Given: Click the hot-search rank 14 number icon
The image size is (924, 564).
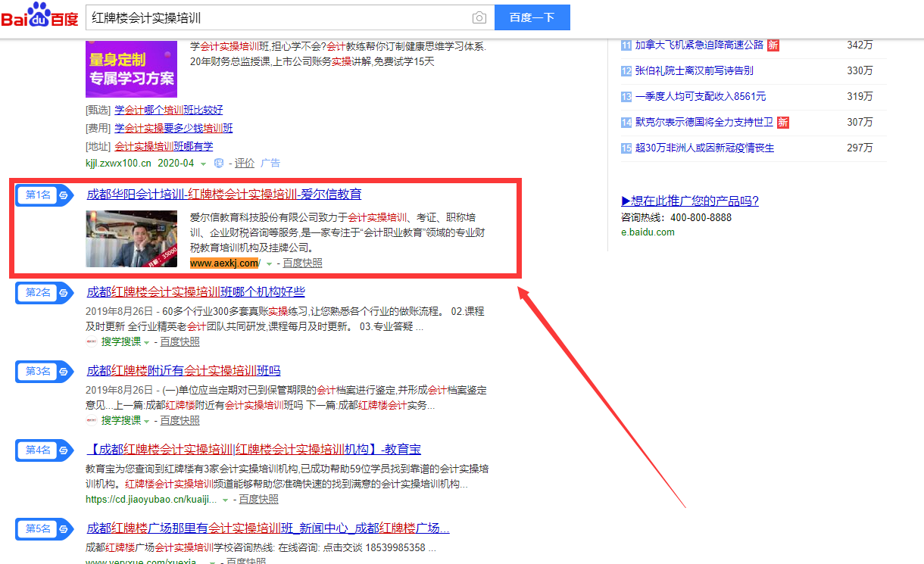Looking at the screenshot, I should click(x=626, y=123).
